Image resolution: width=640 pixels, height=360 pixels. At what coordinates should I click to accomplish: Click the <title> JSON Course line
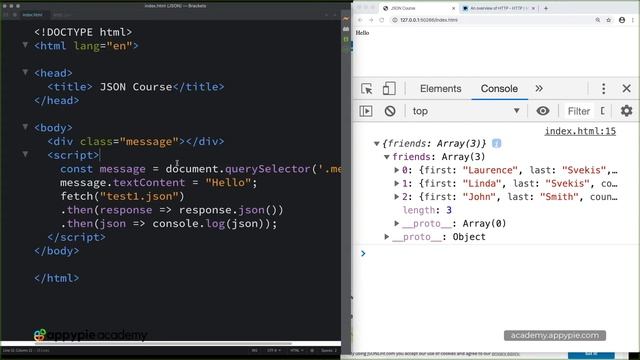(x=136, y=87)
